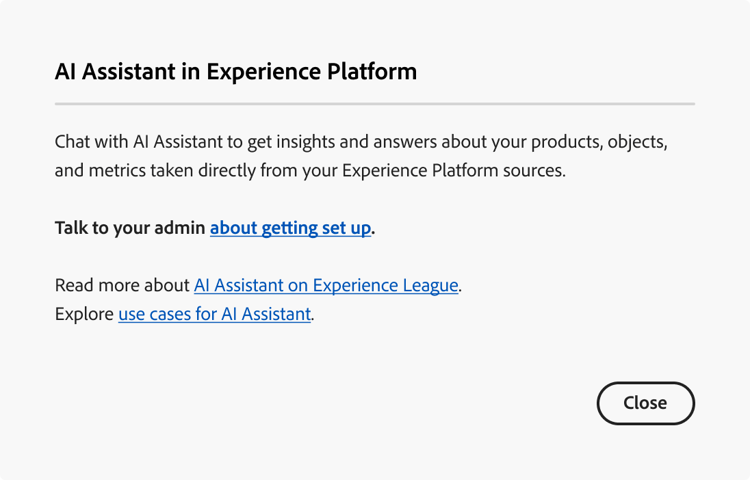750x480 pixels.
Task: Click the word "Explore" before the link
Action: click(x=84, y=314)
